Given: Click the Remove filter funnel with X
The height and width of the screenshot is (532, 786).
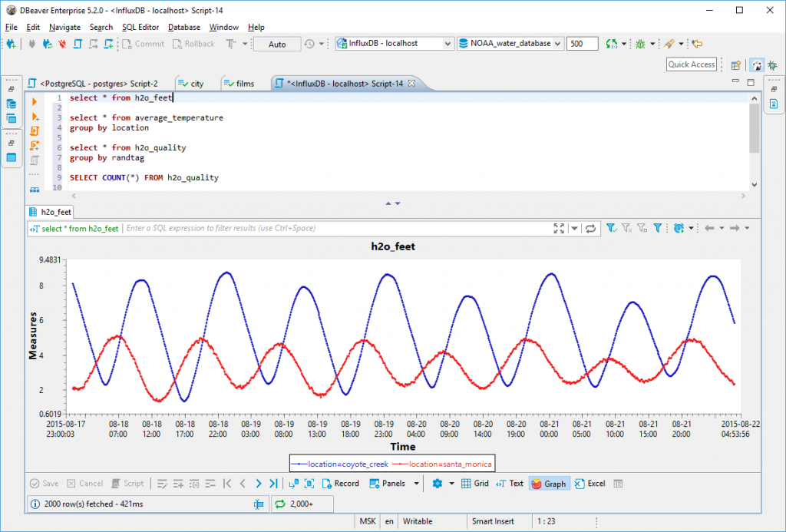Looking at the screenshot, I should click(x=626, y=229).
